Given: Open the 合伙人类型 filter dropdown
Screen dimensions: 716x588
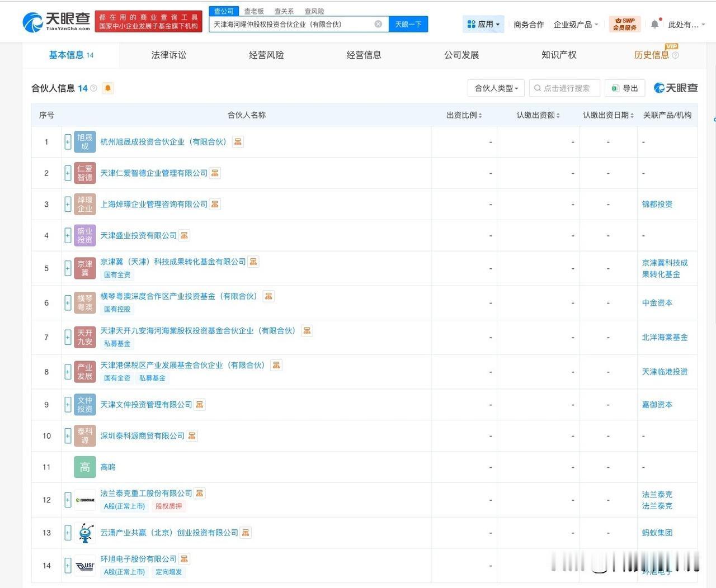Looking at the screenshot, I should [x=496, y=88].
